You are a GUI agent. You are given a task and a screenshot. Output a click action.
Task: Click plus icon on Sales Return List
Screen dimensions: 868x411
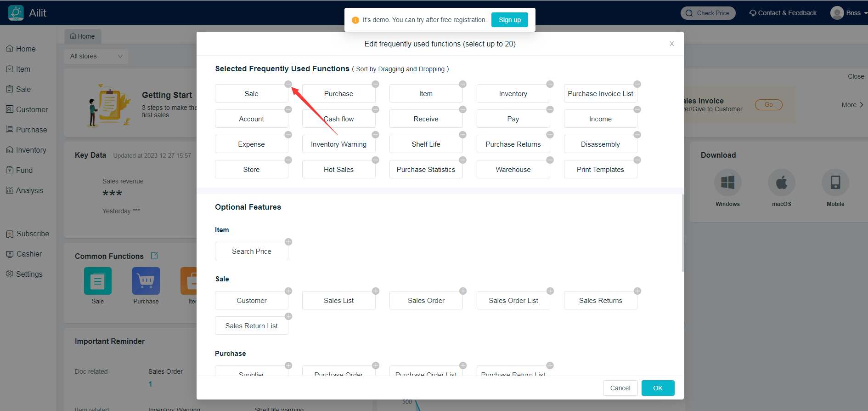point(288,316)
